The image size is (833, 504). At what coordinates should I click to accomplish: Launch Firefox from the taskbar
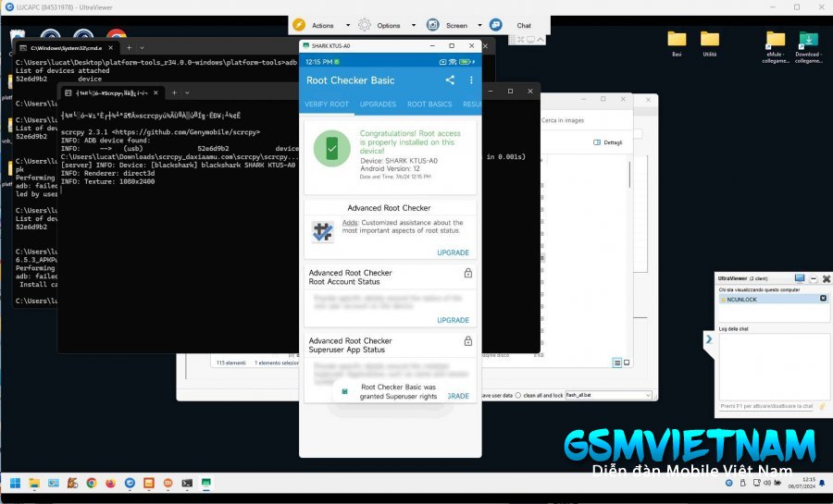point(110,483)
